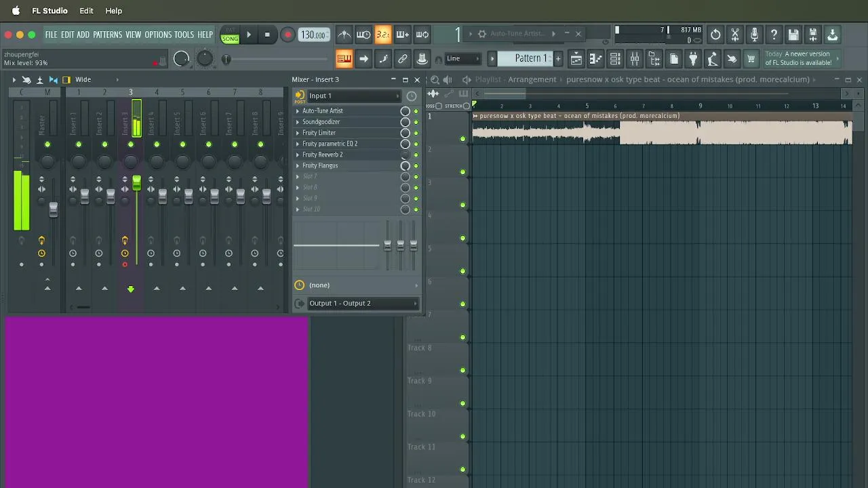The height and width of the screenshot is (488, 868).
Task: Mute the Master mixer track
Action: pos(47,144)
